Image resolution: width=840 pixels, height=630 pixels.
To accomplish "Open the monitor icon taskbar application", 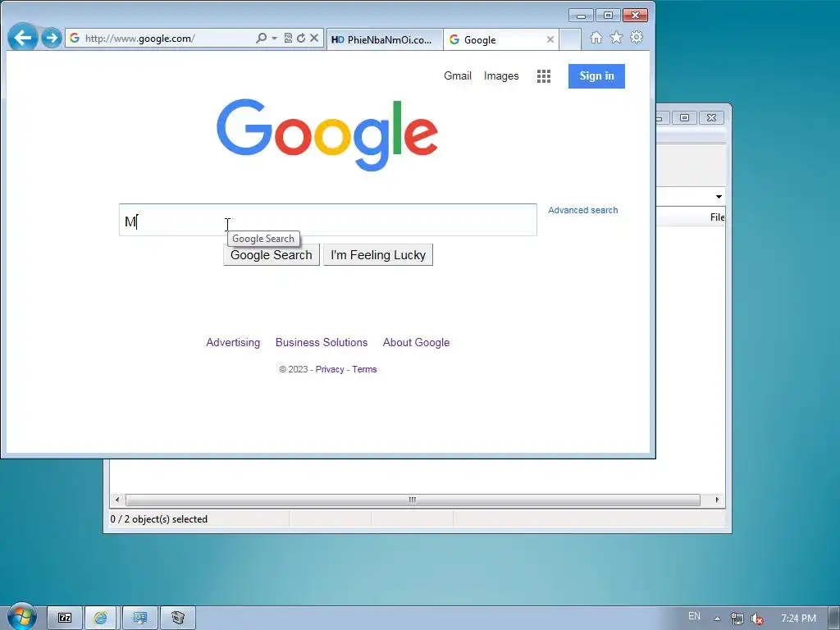I will [140, 618].
